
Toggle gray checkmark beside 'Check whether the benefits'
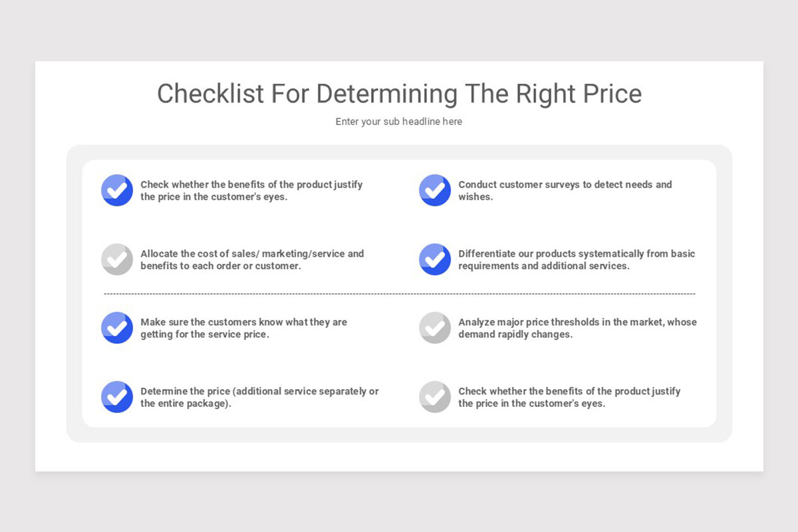(x=435, y=397)
